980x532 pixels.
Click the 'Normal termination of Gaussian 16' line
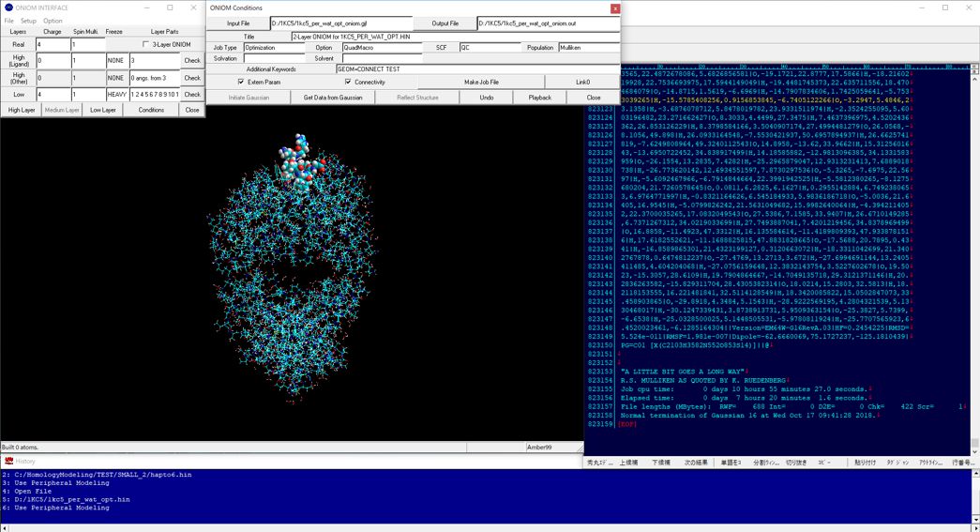(x=749, y=415)
